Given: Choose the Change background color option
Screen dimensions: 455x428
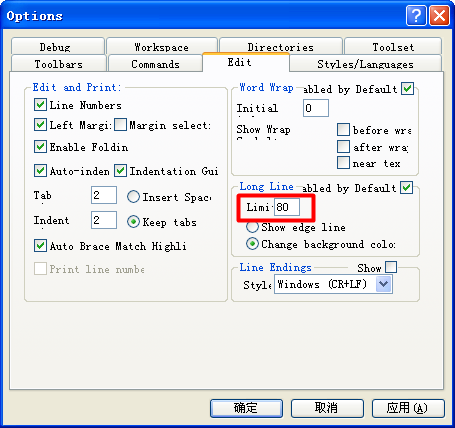Looking at the screenshot, I should (252, 244).
